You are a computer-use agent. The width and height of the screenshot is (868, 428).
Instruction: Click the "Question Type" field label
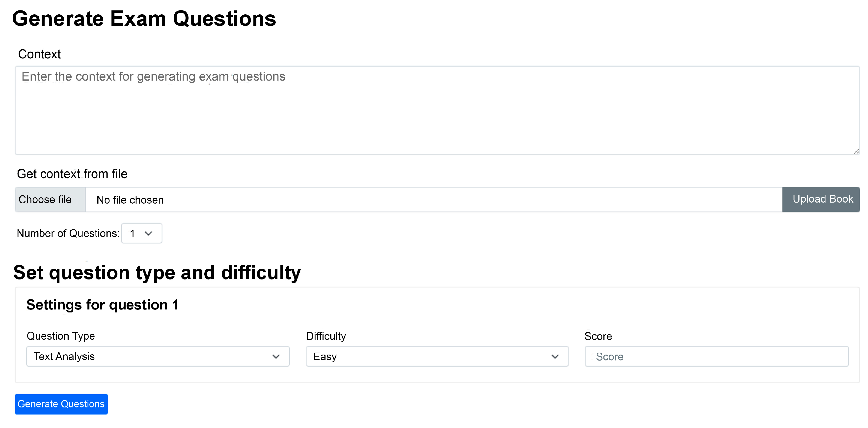[61, 336]
